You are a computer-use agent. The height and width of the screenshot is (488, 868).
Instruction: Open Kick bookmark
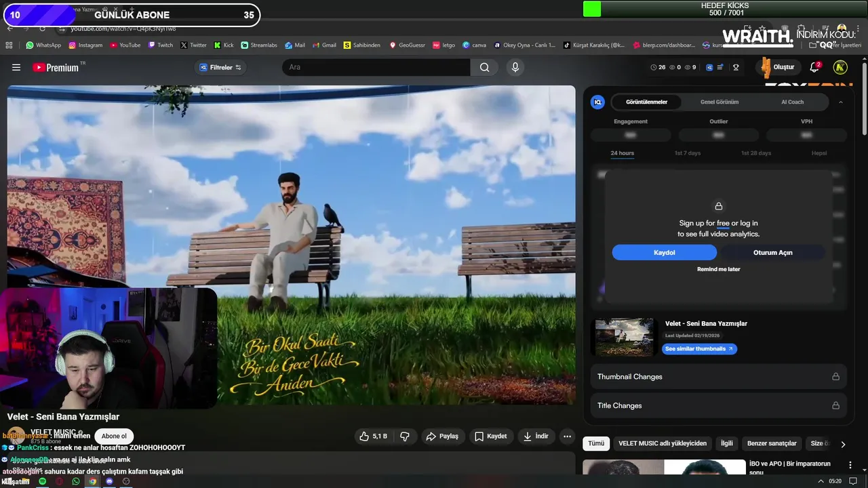tap(224, 45)
